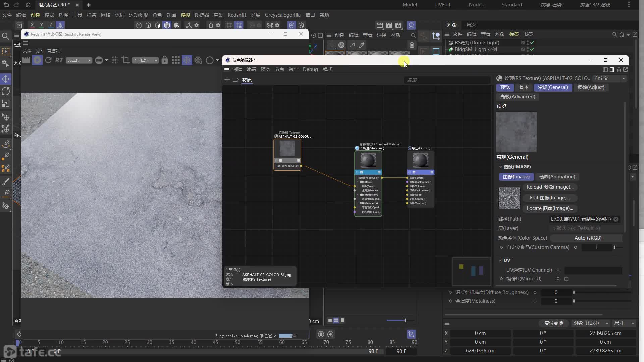
Task: Click the search icon in object manager
Action: pyautogui.click(x=614, y=34)
